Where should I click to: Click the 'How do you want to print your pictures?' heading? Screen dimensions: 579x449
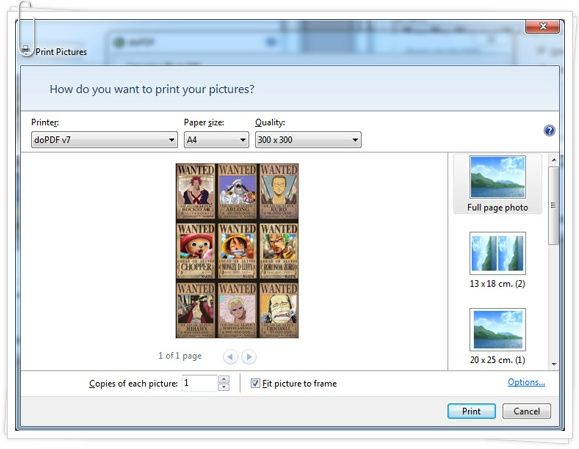(x=152, y=89)
